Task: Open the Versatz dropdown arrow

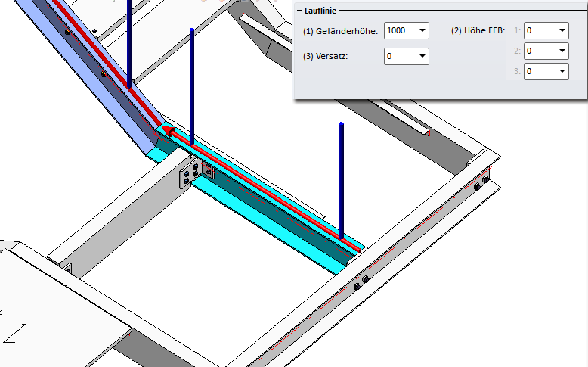Action: click(422, 56)
